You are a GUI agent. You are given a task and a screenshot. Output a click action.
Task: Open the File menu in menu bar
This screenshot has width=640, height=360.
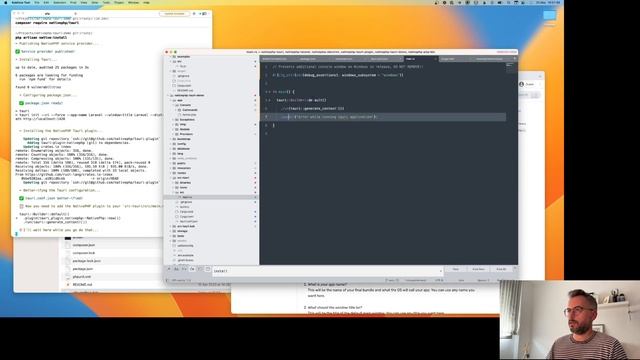coord(37,2)
